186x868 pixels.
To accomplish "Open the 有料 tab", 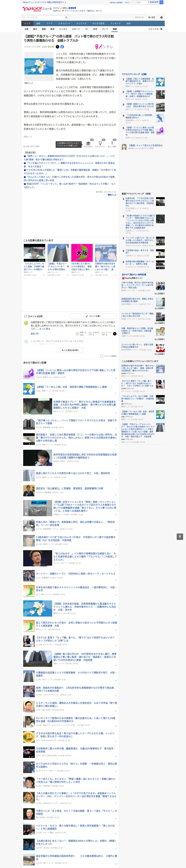I will tap(128, 24).
